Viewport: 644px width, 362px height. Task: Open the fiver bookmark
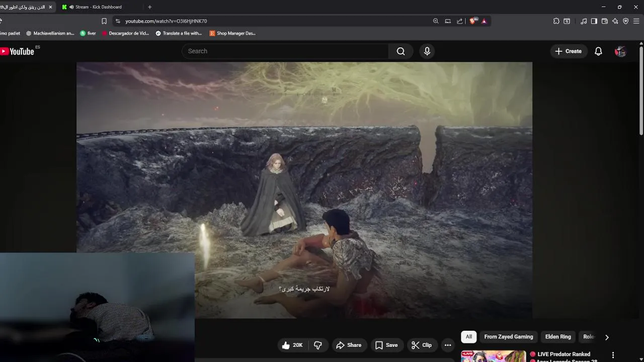click(88, 33)
